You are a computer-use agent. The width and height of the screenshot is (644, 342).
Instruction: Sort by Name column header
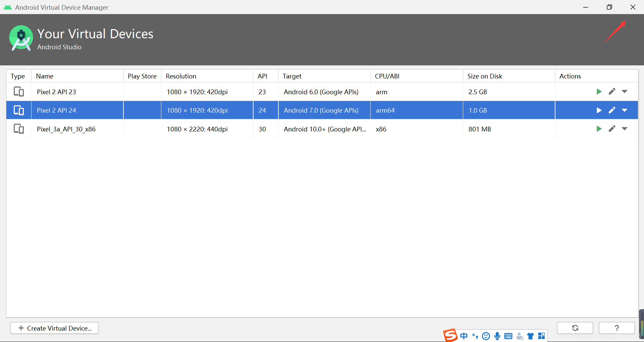pyautogui.click(x=77, y=76)
